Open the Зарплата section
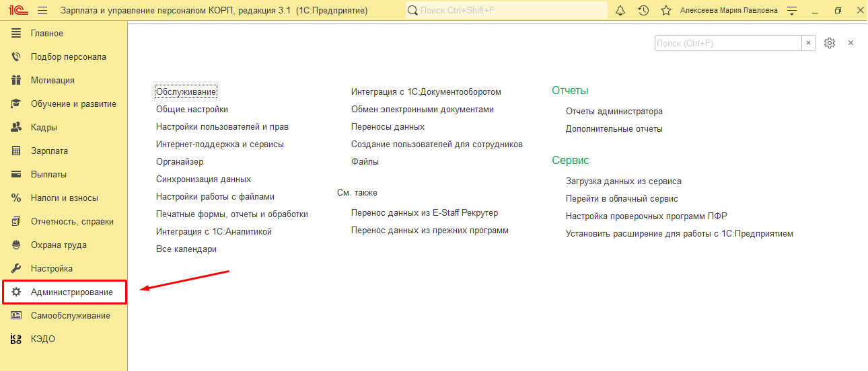Viewport: 868px width, 371px height. coord(49,151)
